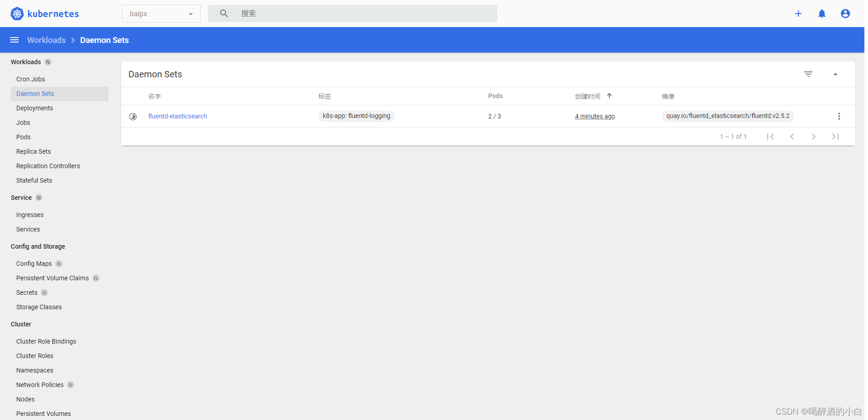Open Replica Sets in sidebar

[33, 151]
